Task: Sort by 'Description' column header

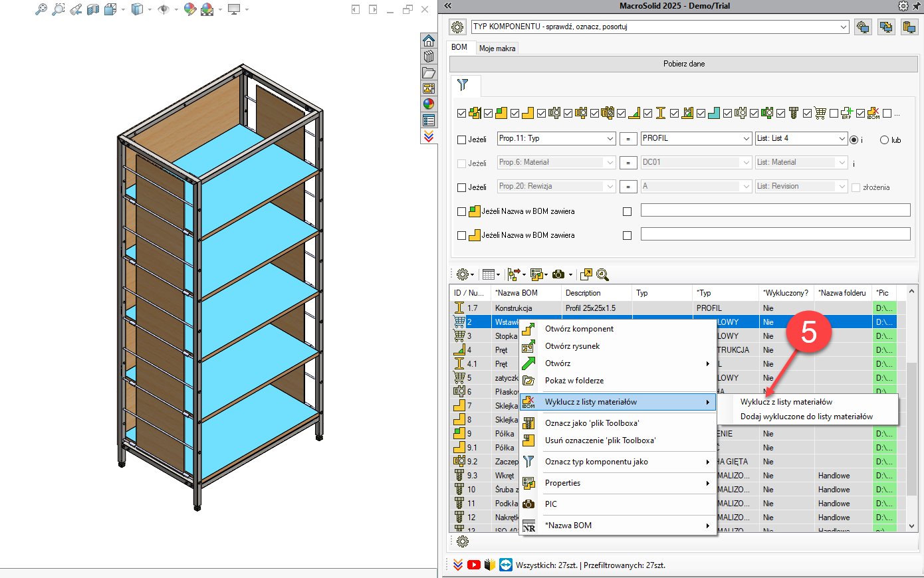Action: [596, 293]
